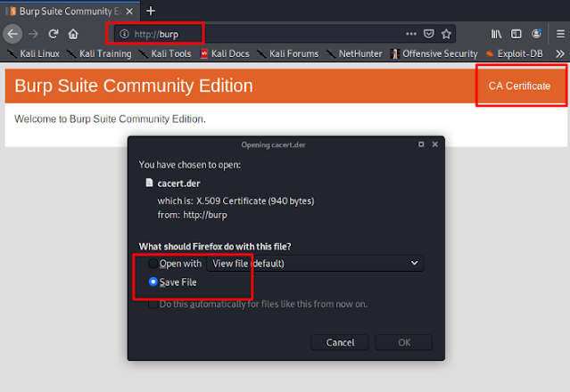Viewport: 570px width, 392px height.
Task: Cancel the cacert.der download dialog
Action: click(x=340, y=342)
